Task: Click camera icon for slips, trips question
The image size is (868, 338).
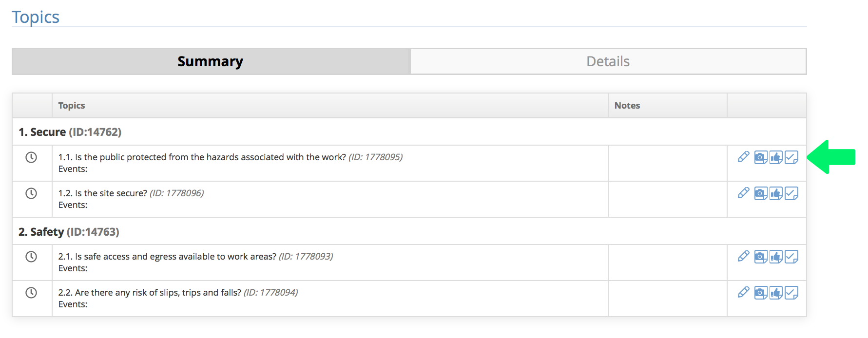Action: [761, 293]
